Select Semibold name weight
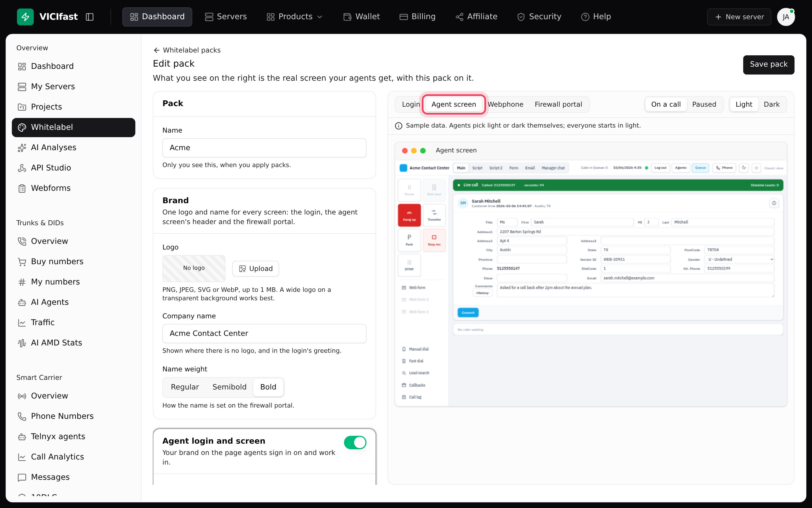The width and height of the screenshot is (812, 508). click(230, 387)
